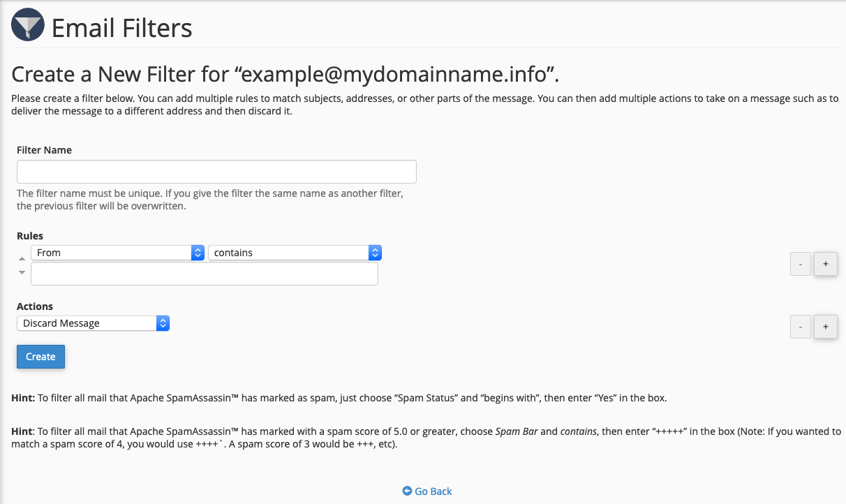
Task: Add another action with the Actions plus button
Action: (x=825, y=326)
